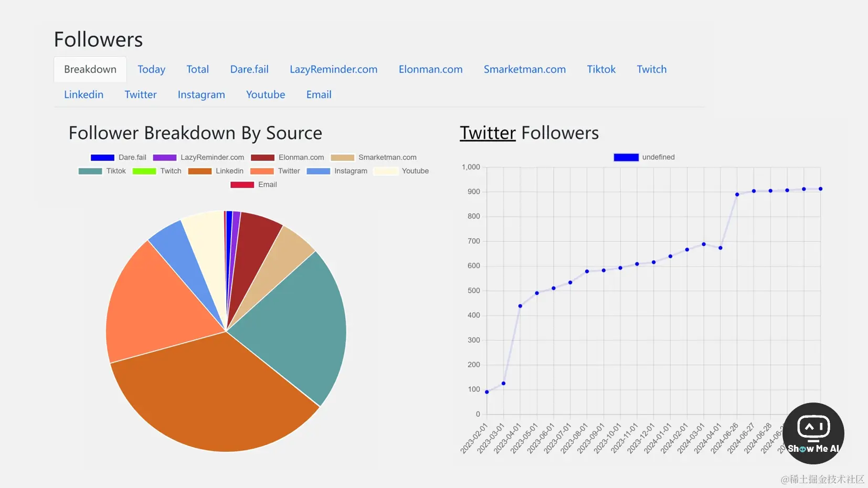Open the Breakdown tab
The image size is (868, 488).
pos(90,69)
